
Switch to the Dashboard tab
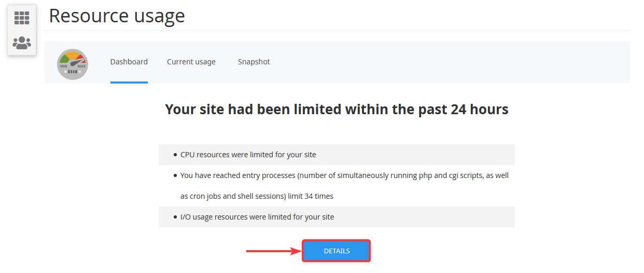(x=129, y=62)
